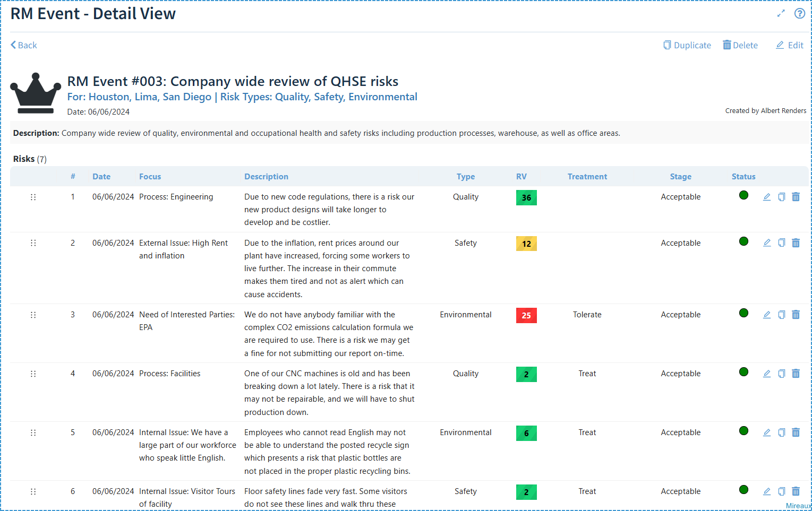Viewport: 812px width, 511px height.
Task: Toggle the green status circle on risk #6
Action: (743, 489)
